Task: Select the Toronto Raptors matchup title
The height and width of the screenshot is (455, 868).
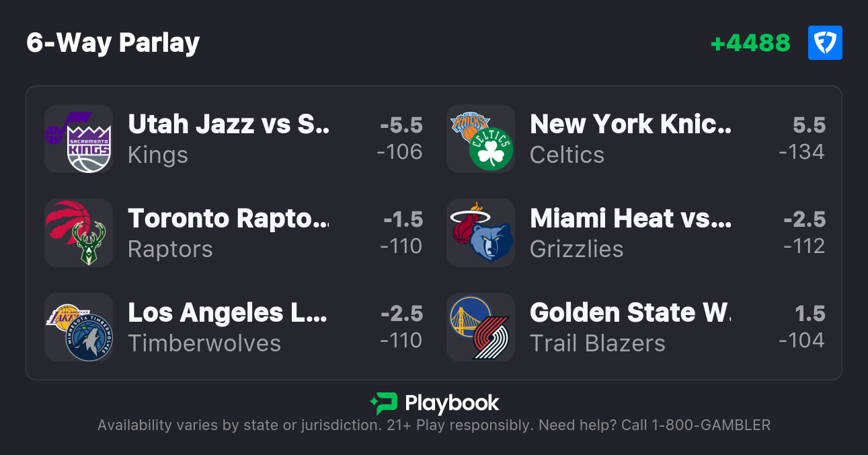Action: 229,219
